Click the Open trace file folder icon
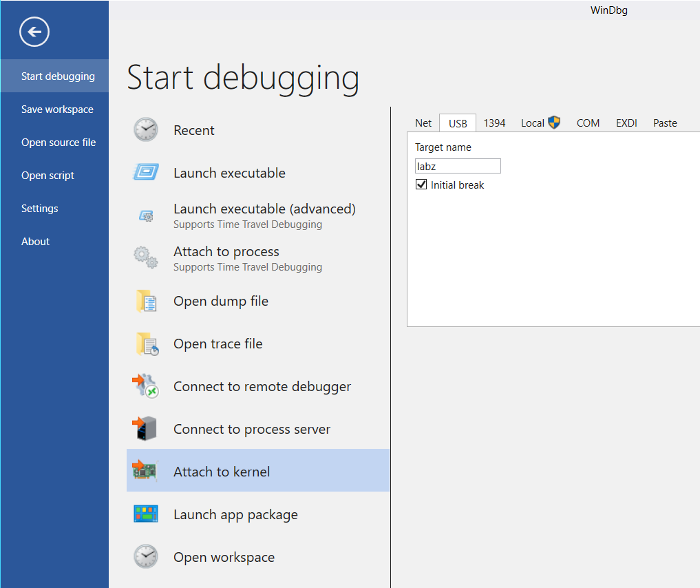Screen dimensions: 700x588 point(147,344)
